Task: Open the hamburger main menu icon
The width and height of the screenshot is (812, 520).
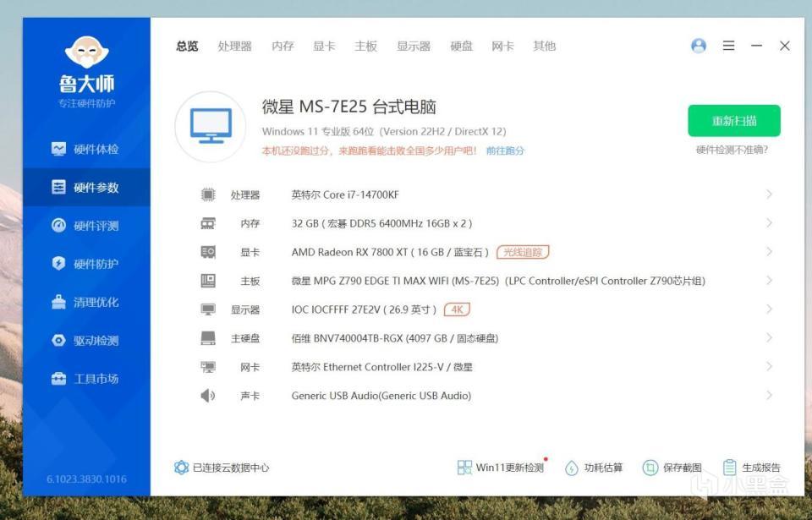Action: (728, 46)
